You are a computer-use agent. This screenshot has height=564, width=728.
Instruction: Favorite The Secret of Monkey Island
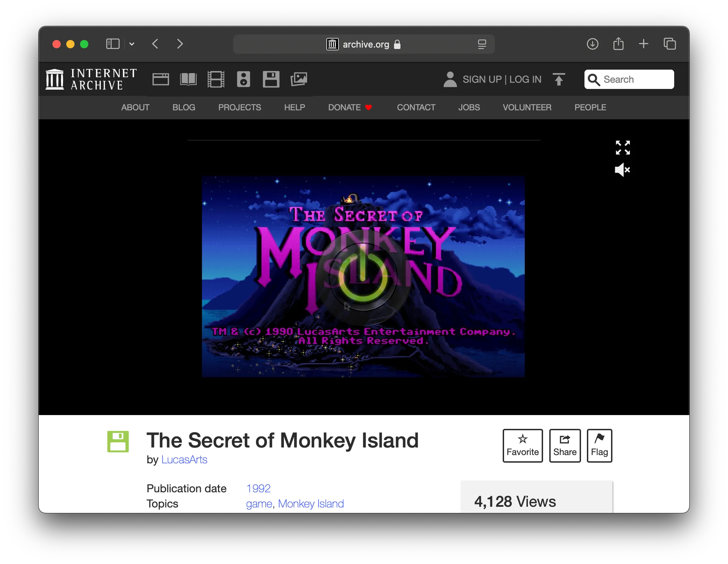click(522, 445)
